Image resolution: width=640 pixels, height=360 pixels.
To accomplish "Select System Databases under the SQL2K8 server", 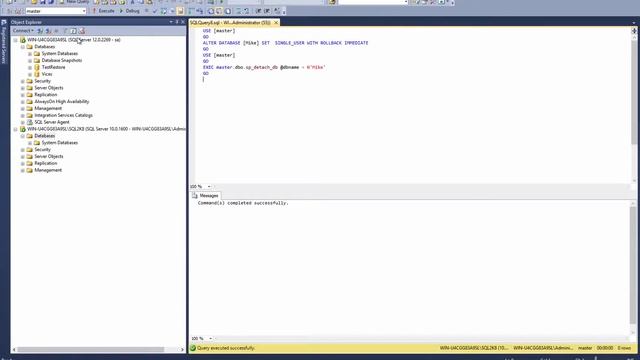I will [60, 143].
